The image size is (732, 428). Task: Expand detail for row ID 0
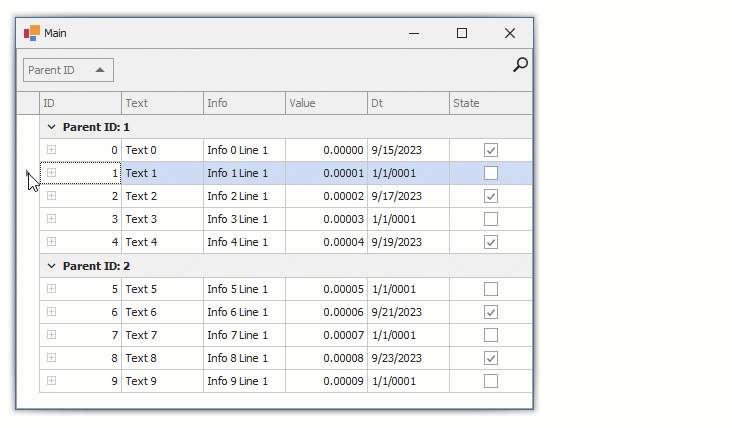tap(51, 150)
